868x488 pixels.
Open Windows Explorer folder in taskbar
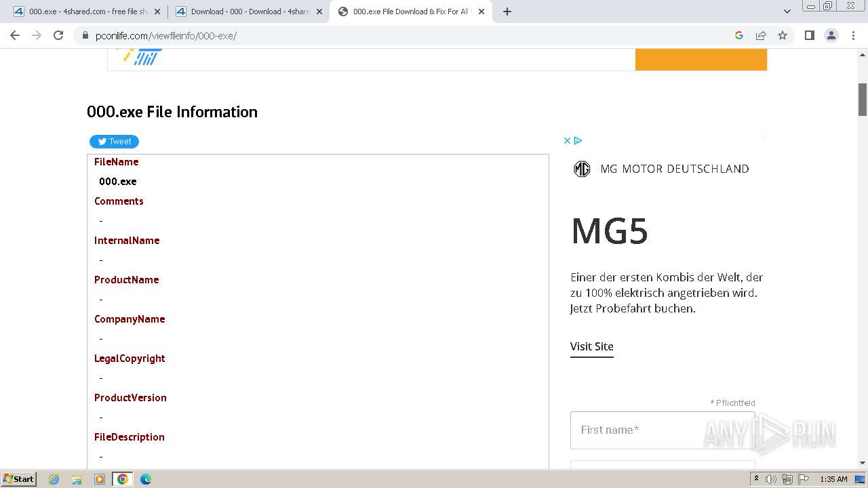click(77, 479)
